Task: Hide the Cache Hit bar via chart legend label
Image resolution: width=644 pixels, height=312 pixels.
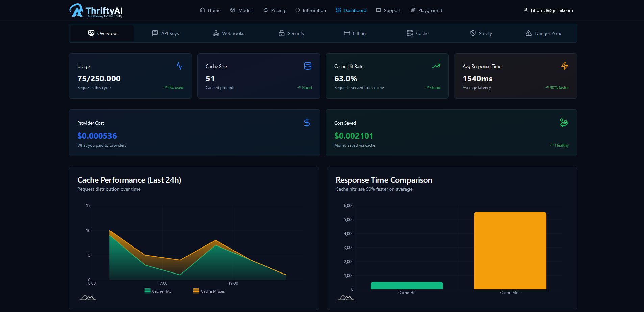Action: click(406, 292)
